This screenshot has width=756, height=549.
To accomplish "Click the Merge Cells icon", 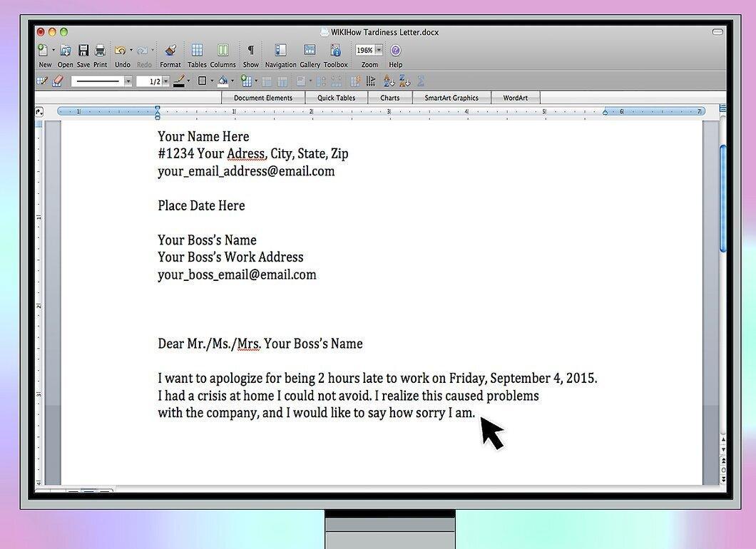I will point(267,81).
